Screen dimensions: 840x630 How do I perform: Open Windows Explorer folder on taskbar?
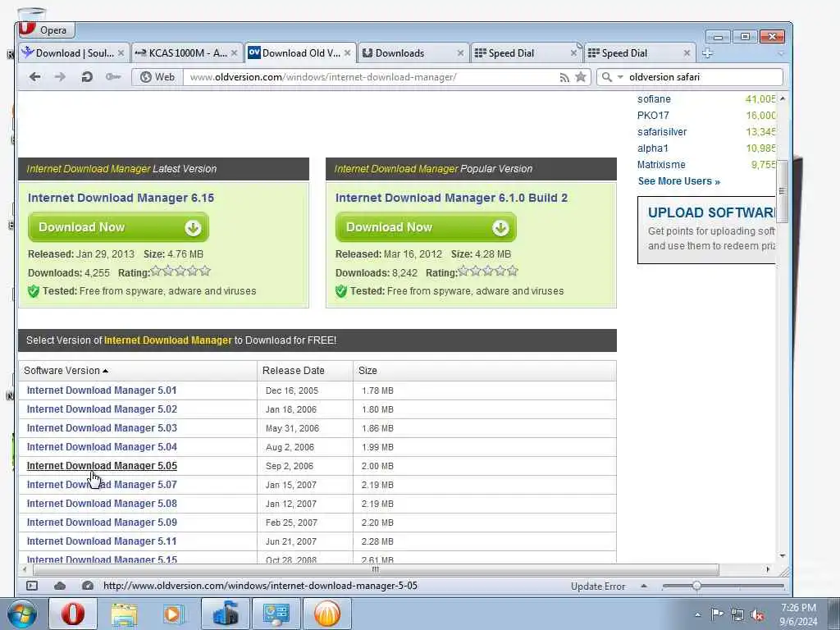(x=125, y=614)
